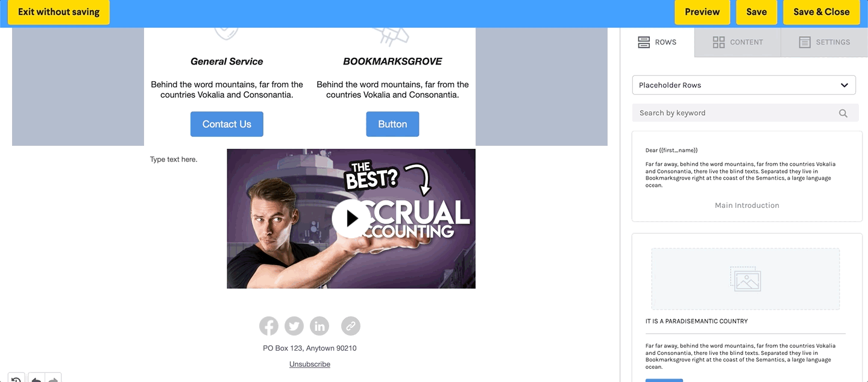The height and width of the screenshot is (382, 868).
Task: Click the chain link social icon
Action: tap(351, 326)
